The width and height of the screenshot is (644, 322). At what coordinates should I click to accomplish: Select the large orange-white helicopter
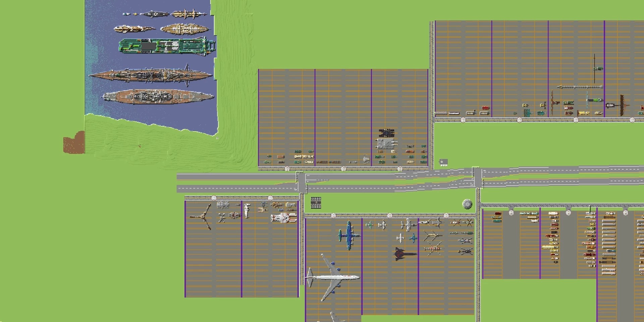(433, 249)
